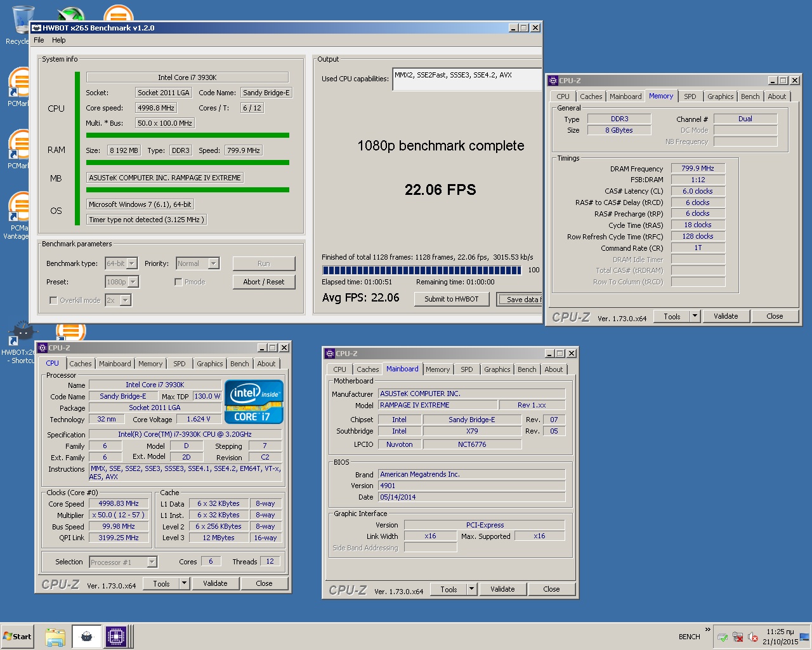Click the taskbar clock showing 21/10/2015
The height and width of the screenshot is (650, 812).
coord(780,637)
